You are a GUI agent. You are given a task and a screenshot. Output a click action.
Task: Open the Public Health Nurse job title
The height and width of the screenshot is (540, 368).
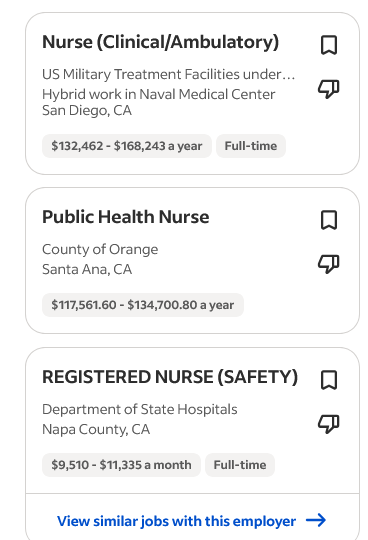pyautogui.click(x=126, y=217)
